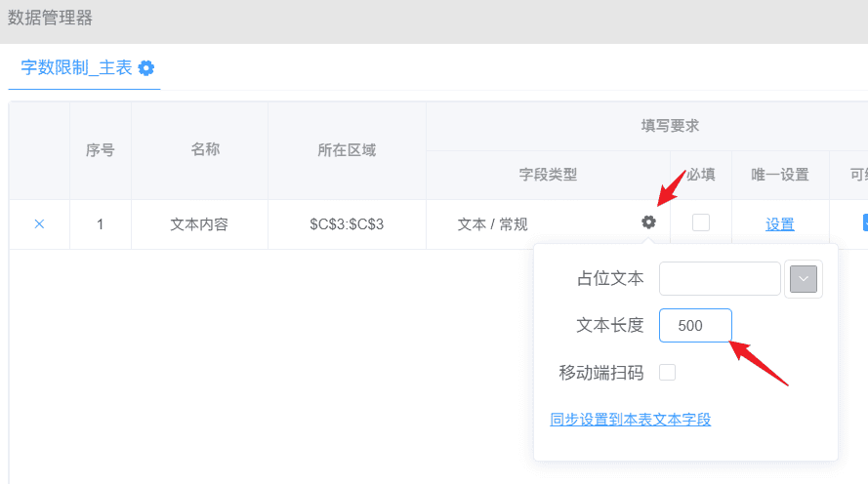The image size is (868, 484).
Task: Click the 文本 / 常规 field type
Action: [x=493, y=224]
